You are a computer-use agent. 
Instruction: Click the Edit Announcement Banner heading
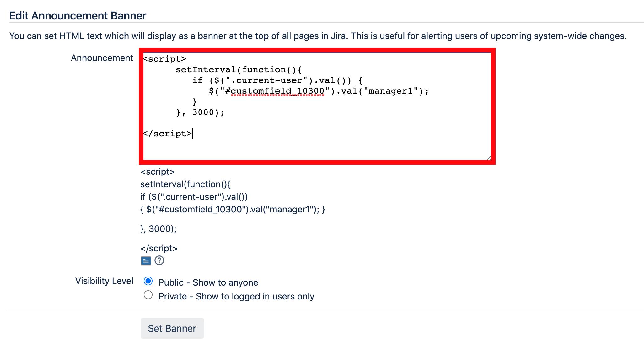(78, 16)
